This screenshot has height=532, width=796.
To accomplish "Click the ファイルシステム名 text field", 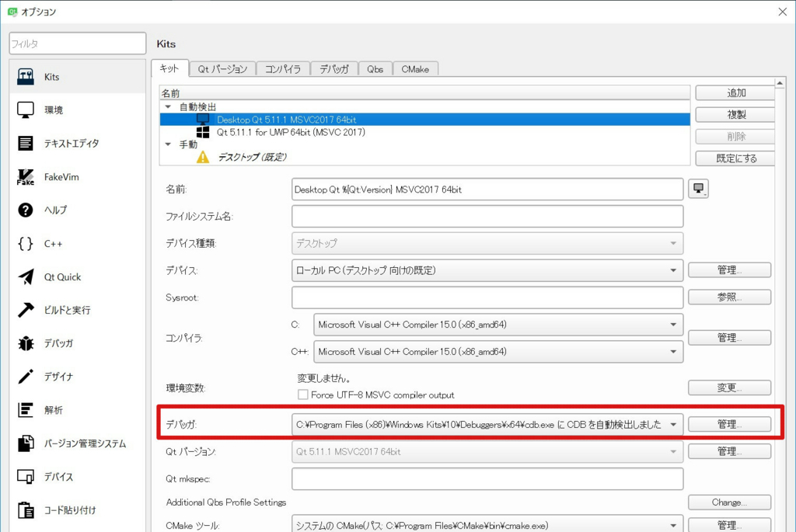I will pyautogui.click(x=487, y=217).
